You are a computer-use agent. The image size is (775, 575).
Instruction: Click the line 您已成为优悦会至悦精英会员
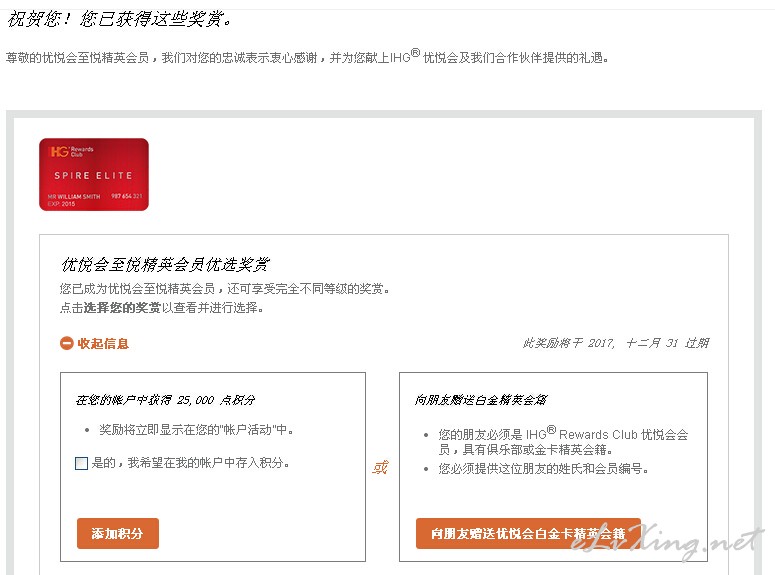click(x=224, y=289)
